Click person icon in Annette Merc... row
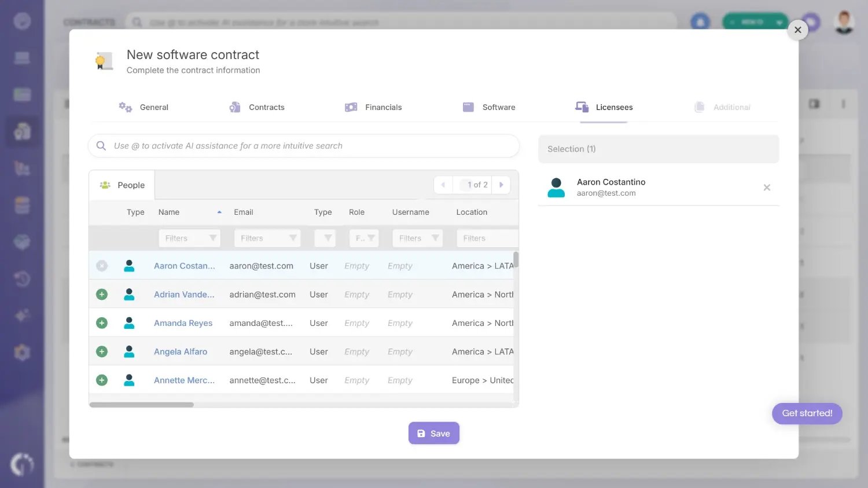Viewport: 868px width, 488px height. click(x=129, y=380)
